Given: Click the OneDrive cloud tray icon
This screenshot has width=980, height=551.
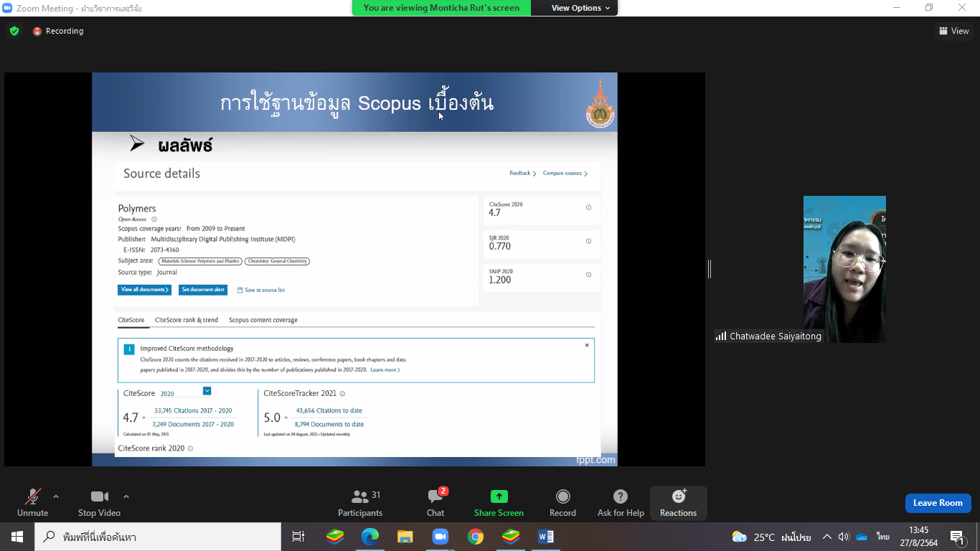Looking at the screenshot, I should click(x=862, y=537).
